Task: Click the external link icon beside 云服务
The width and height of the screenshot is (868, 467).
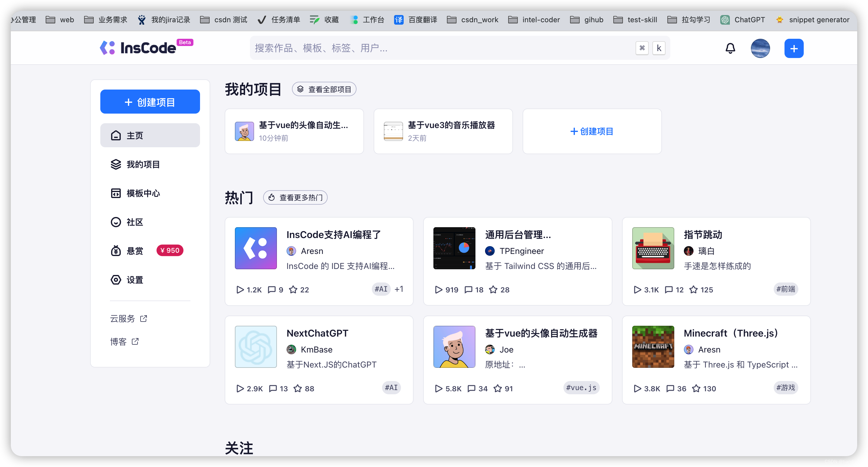Action: (x=144, y=318)
